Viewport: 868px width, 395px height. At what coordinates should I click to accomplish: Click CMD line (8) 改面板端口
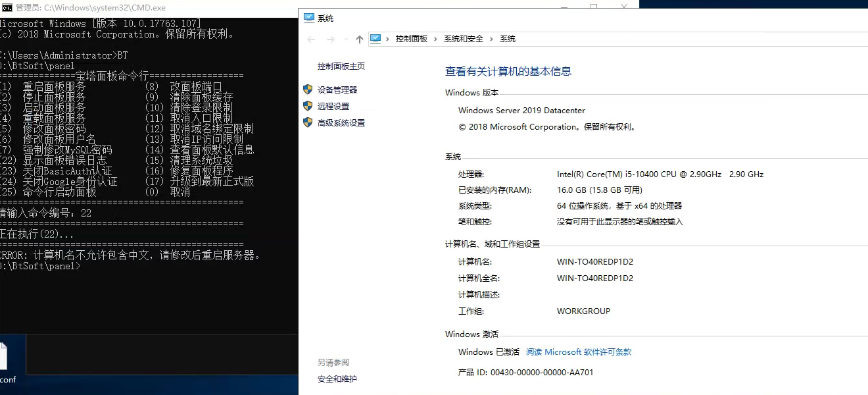pyautogui.click(x=183, y=86)
